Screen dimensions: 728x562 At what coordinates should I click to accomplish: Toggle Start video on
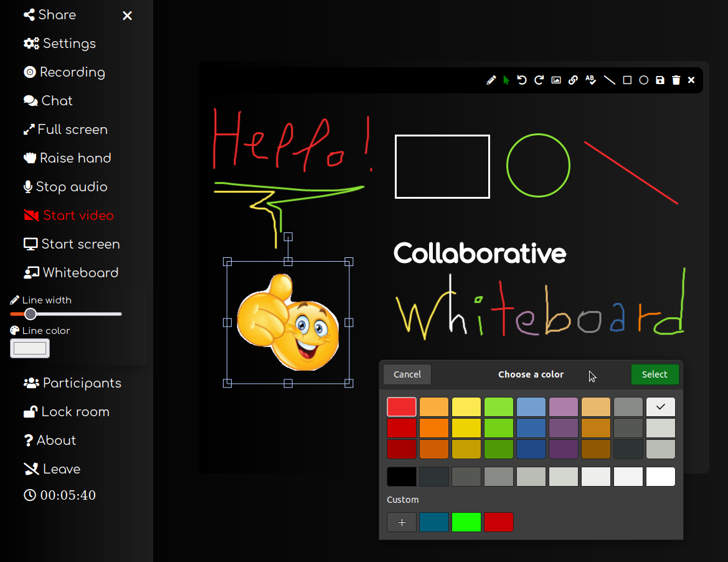(69, 215)
